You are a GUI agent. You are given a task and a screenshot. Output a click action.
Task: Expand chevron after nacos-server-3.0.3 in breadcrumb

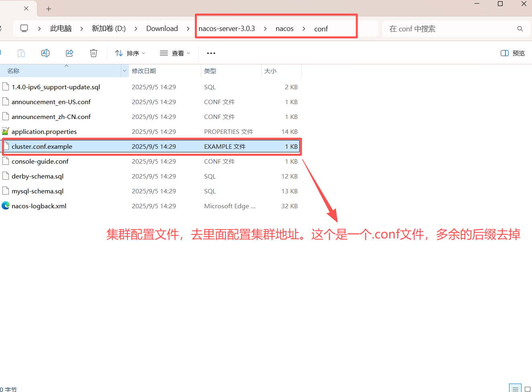click(265, 29)
